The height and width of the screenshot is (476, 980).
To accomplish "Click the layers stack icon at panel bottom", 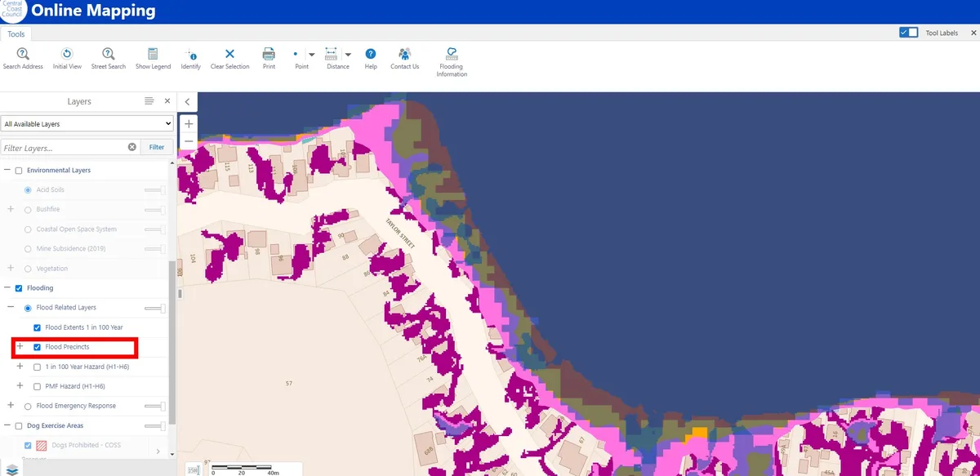I will [x=13, y=470].
